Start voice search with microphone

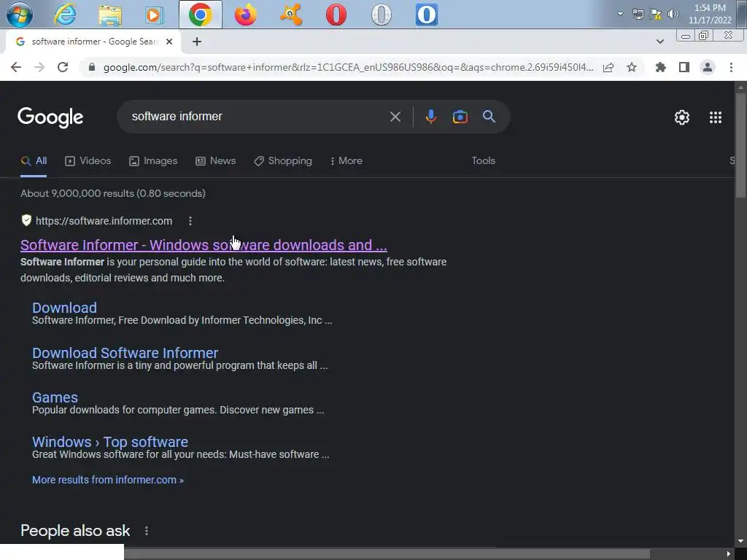430,117
